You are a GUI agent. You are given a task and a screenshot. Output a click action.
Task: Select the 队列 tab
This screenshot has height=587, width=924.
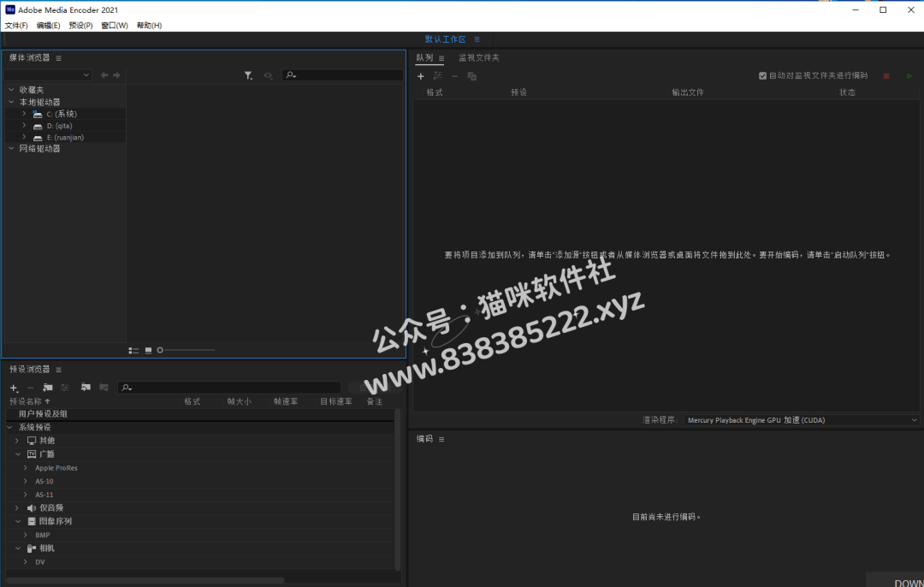[424, 57]
